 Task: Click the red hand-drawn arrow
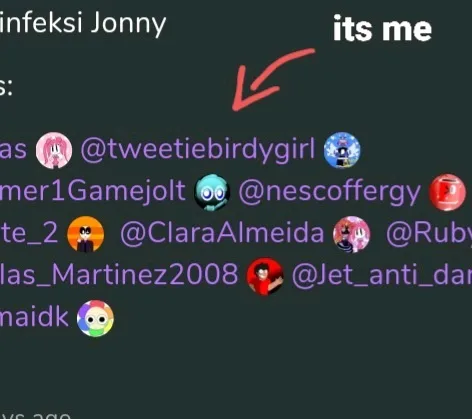tap(273, 79)
